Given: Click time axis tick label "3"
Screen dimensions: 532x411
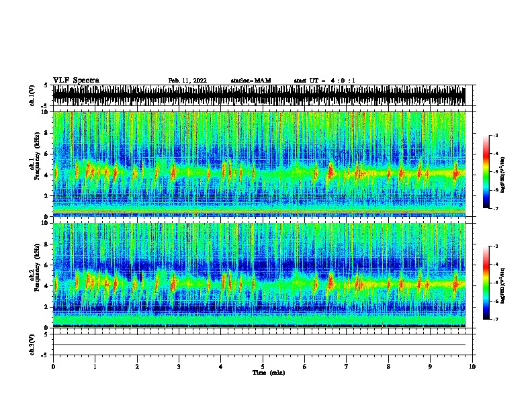Looking at the screenshot, I should pyautogui.click(x=179, y=367).
